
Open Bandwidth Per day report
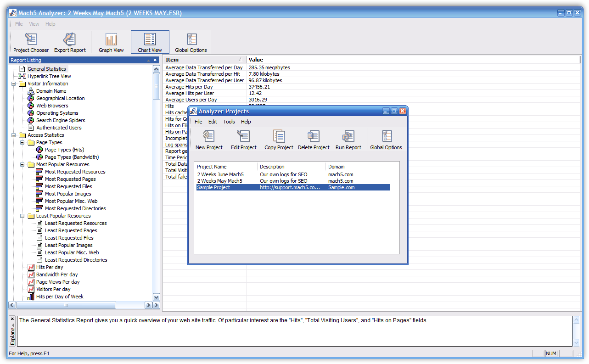57,274
